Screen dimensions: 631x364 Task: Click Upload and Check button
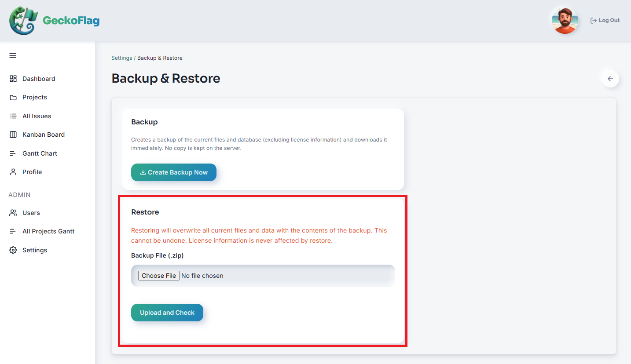click(167, 313)
